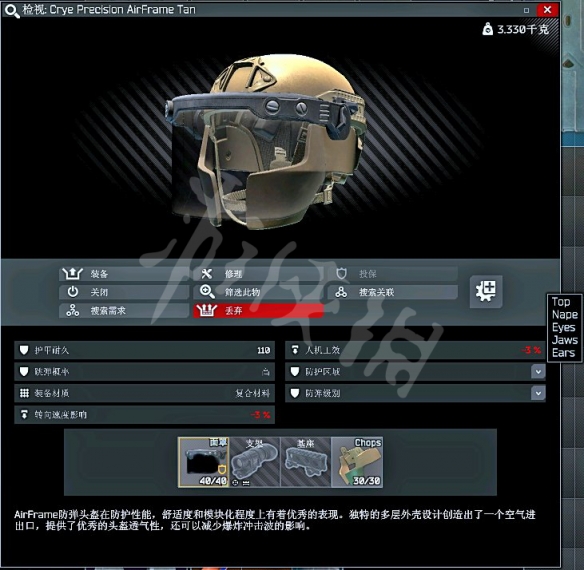Viewport: 584px width, 570px height.
Task: Click the 修理 (repair) button
Action: pyautogui.click(x=258, y=274)
